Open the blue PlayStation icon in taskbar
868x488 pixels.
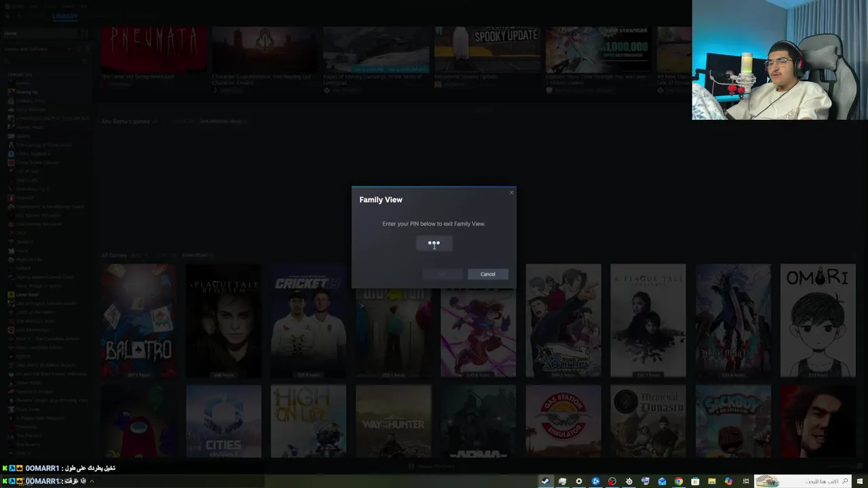pyautogui.click(x=595, y=481)
